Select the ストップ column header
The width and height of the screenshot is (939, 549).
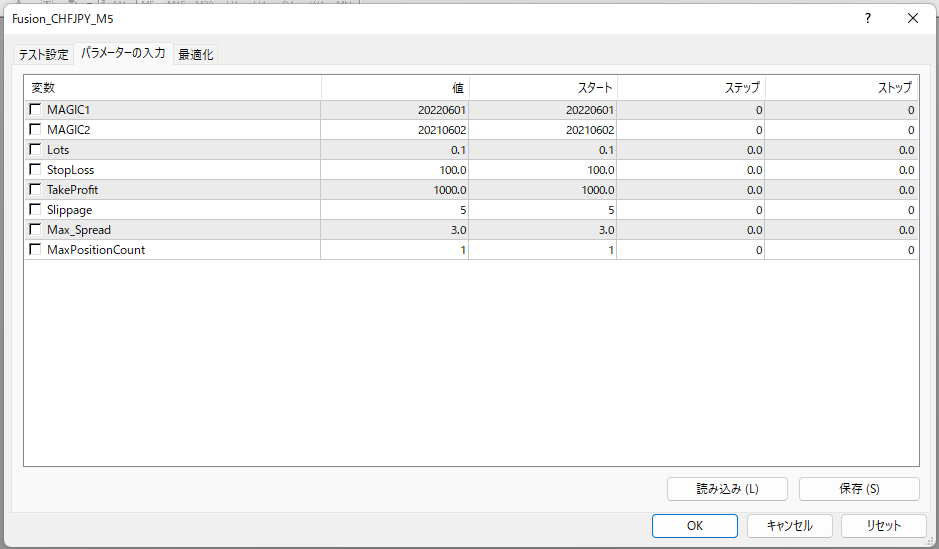point(841,88)
